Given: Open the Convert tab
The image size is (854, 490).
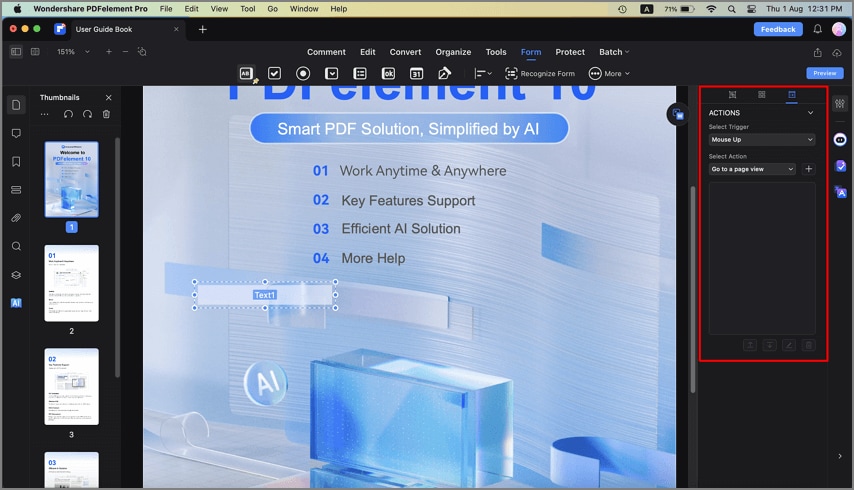Looking at the screenshot, I should click(405, 52).
